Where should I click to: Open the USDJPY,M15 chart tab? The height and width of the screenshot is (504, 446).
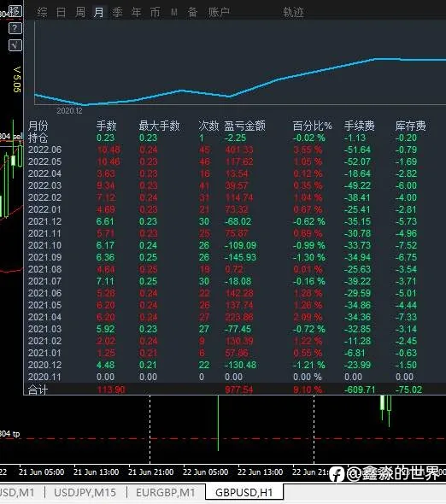click(x=85, y=492)
